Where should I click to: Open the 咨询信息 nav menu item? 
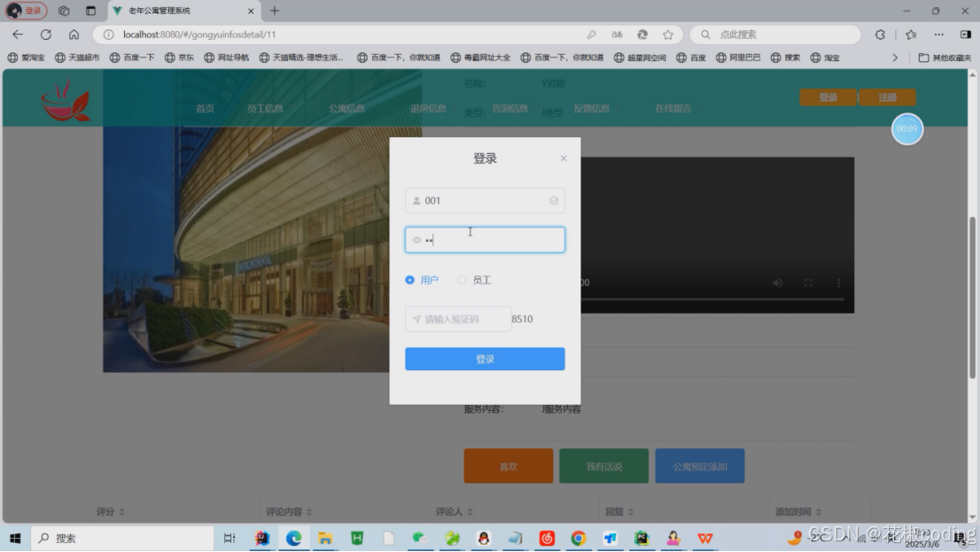click(509, 109)
